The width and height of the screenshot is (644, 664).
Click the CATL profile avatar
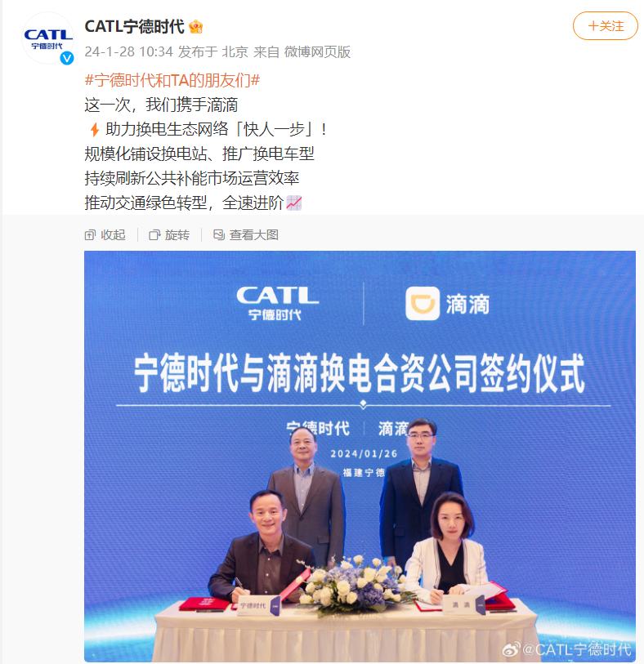(x=48, y=38)
